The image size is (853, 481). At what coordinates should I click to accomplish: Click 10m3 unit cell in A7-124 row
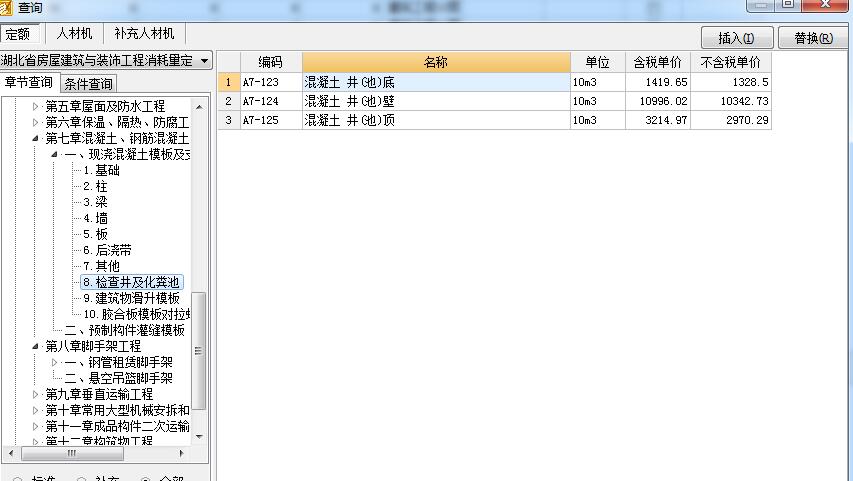tap(597, 101)
